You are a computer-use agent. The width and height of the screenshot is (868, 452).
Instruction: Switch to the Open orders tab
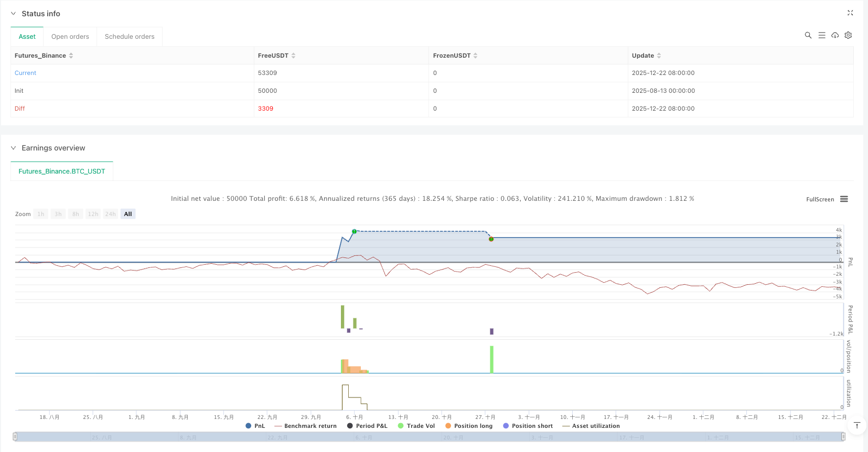click(x=70, y=37)
